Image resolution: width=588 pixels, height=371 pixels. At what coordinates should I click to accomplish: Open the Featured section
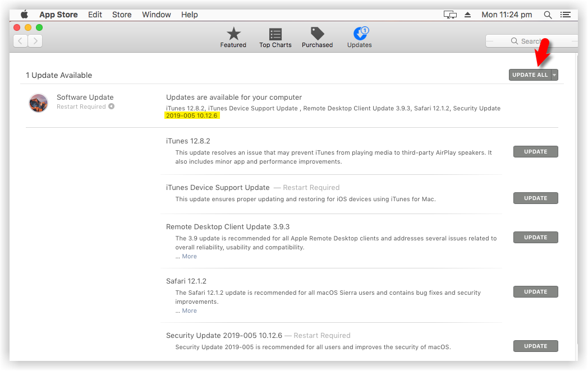(x=233, y=38)
